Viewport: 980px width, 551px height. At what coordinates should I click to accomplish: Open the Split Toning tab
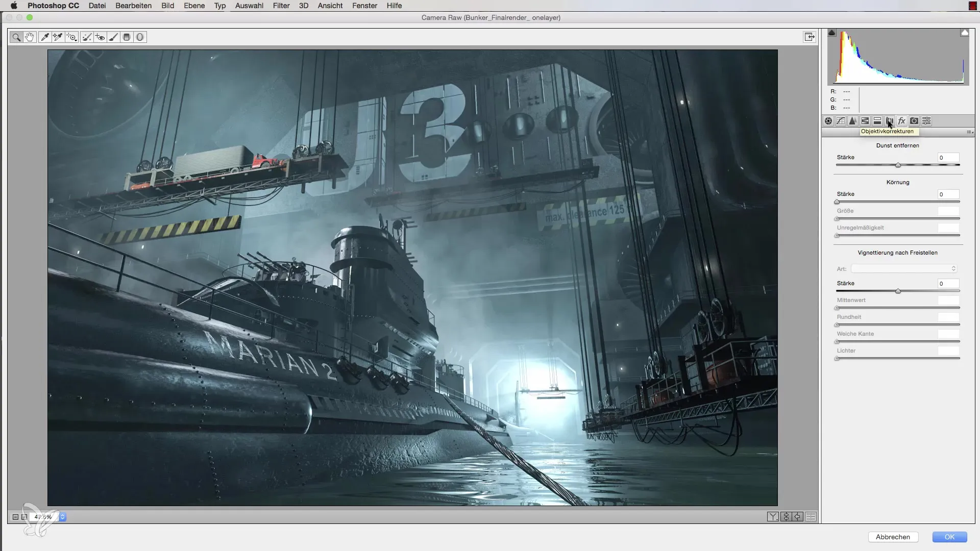tap(877, 121)
